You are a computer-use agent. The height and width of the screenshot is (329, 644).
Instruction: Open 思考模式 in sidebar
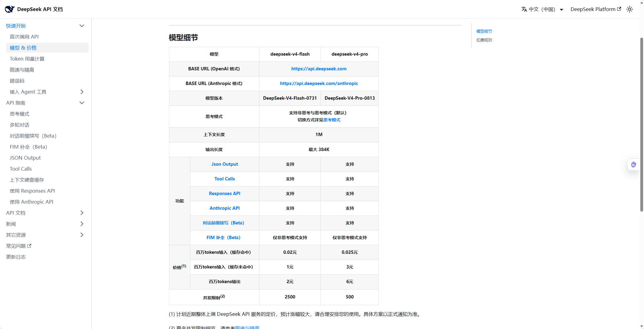(47, 114)
